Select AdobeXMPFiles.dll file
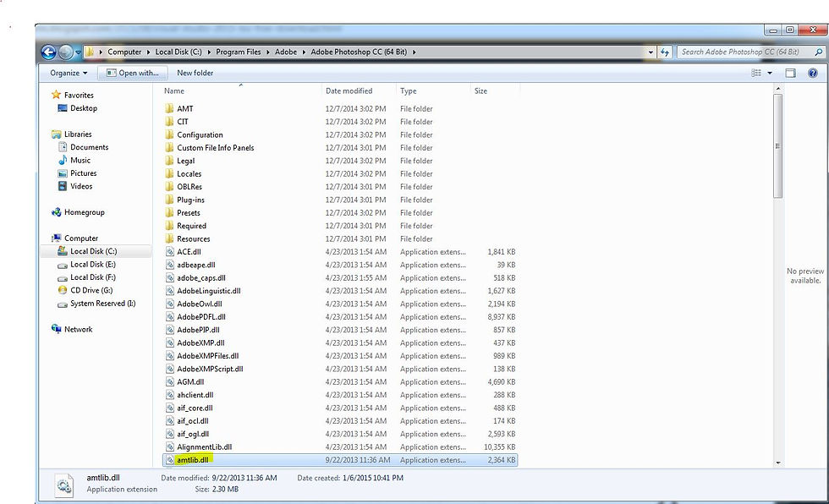 click(x=207, y=356)
